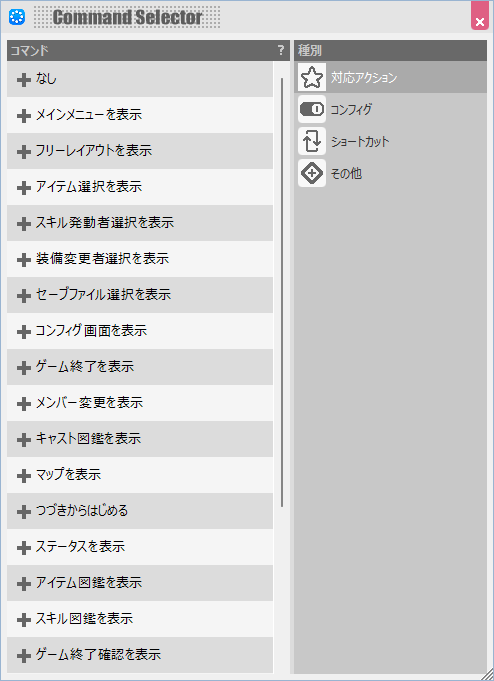Select the セーブファイル選択を表示 command
Image resolution: width=494 pixels, height=681 pixels.
click(140, 295)
